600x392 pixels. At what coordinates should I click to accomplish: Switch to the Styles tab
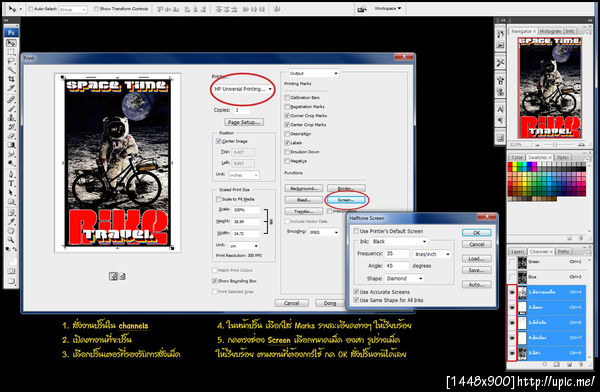[562, 157]
